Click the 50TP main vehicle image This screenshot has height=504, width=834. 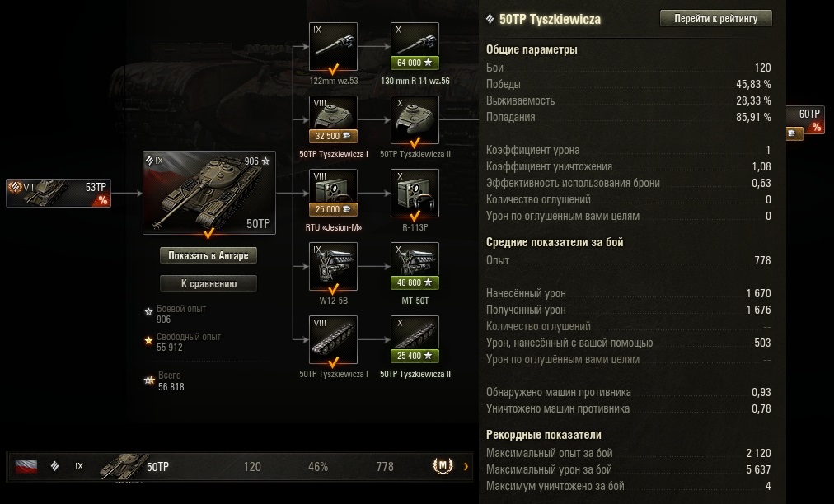[x=209, y=193]
